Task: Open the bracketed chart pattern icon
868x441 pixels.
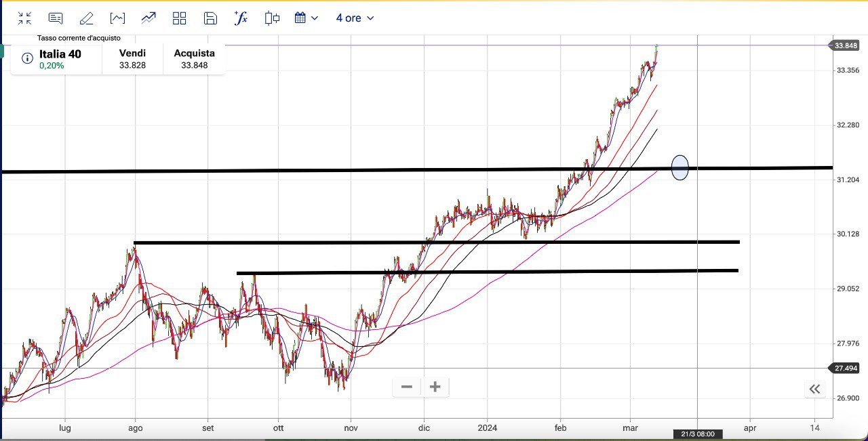Action: click(x=117, y=18)
